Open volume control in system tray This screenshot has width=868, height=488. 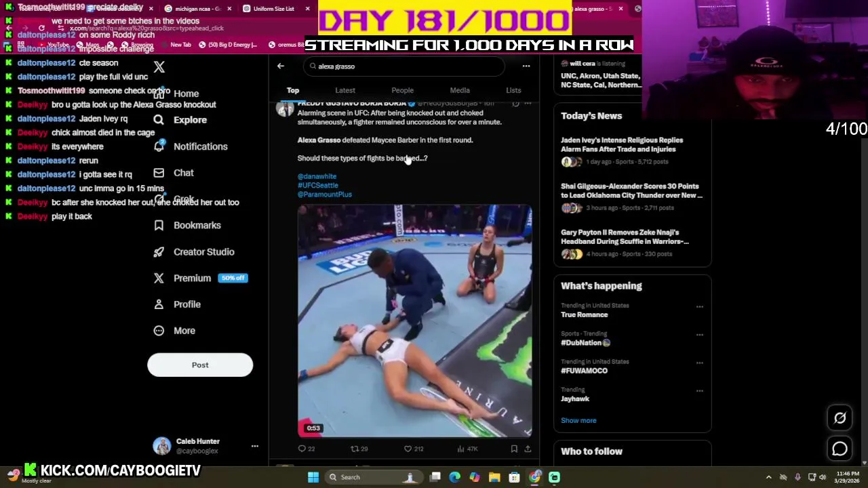click(x=823, y=477)
